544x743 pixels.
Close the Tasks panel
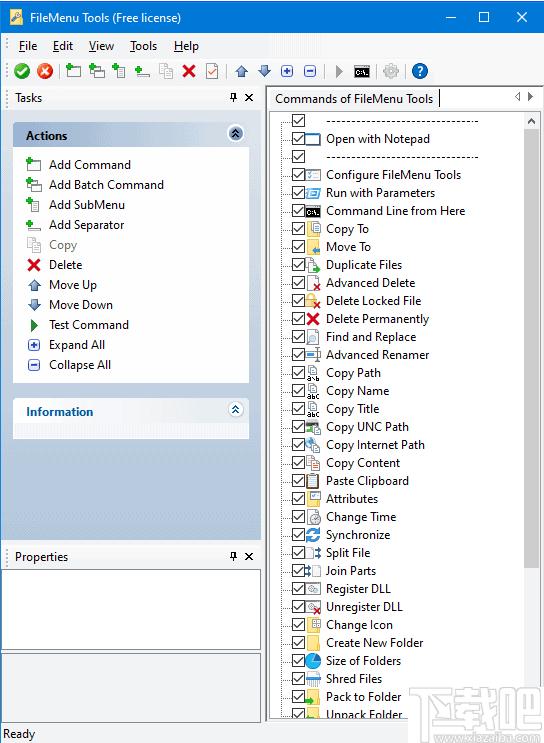coord(249,98)
